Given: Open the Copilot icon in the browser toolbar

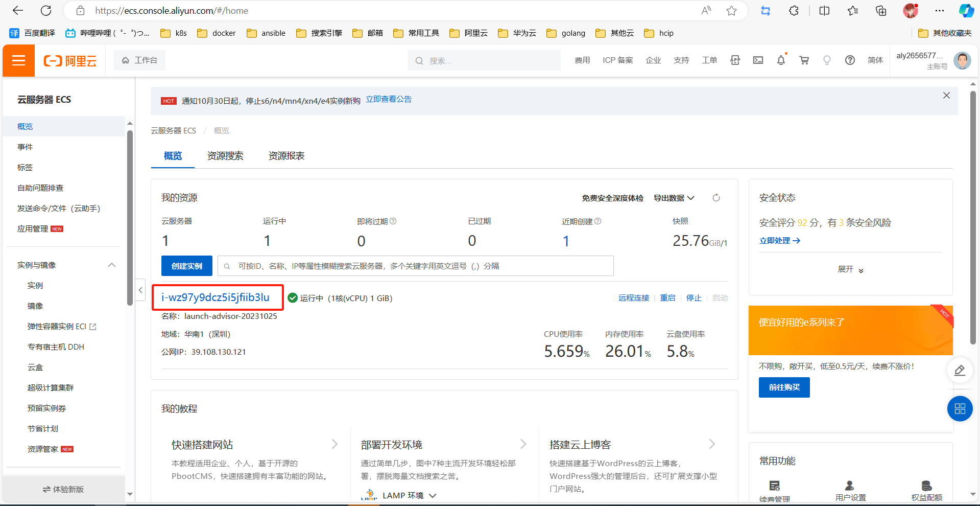Looking at the screenshot, I should (x=966, y=11).
